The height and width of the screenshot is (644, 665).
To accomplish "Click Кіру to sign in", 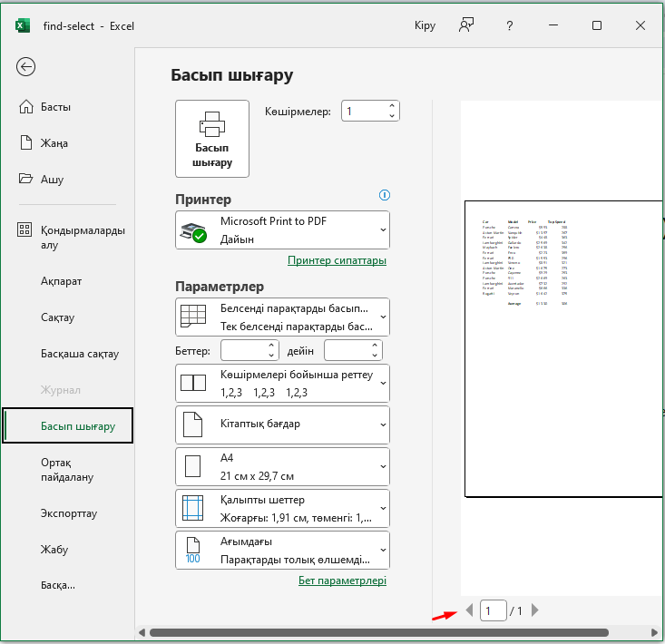I will pyautogui.click(x=425, y=26).
